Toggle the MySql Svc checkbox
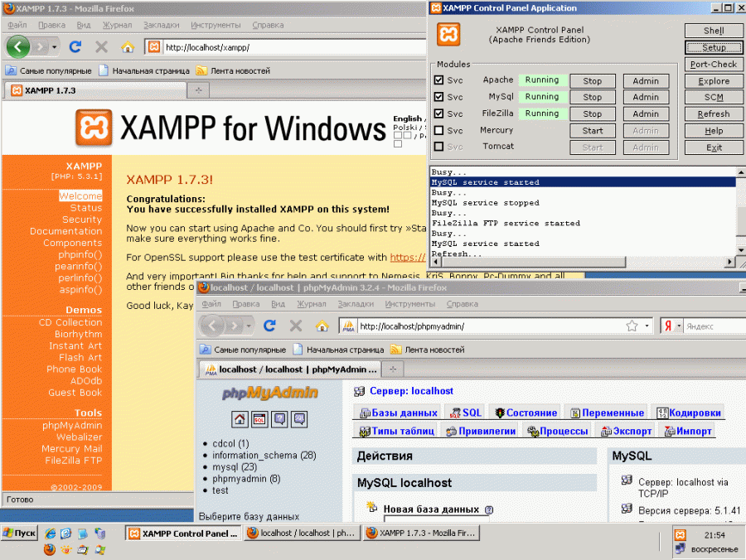This screenshot has width=746, height=560. (x=439, y=96)
